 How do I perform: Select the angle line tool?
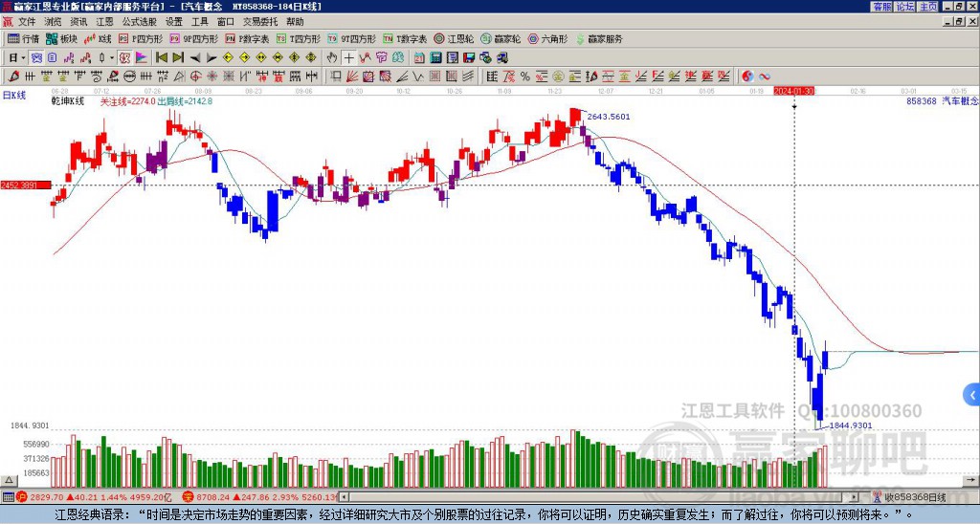(402, 76)
